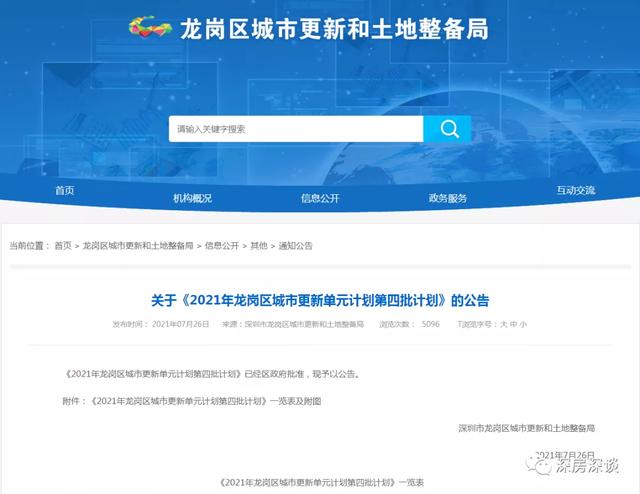Set font size to 中 (medium)
The height and width of the screenshot is (494, 640).
click(x=513, y=325)
